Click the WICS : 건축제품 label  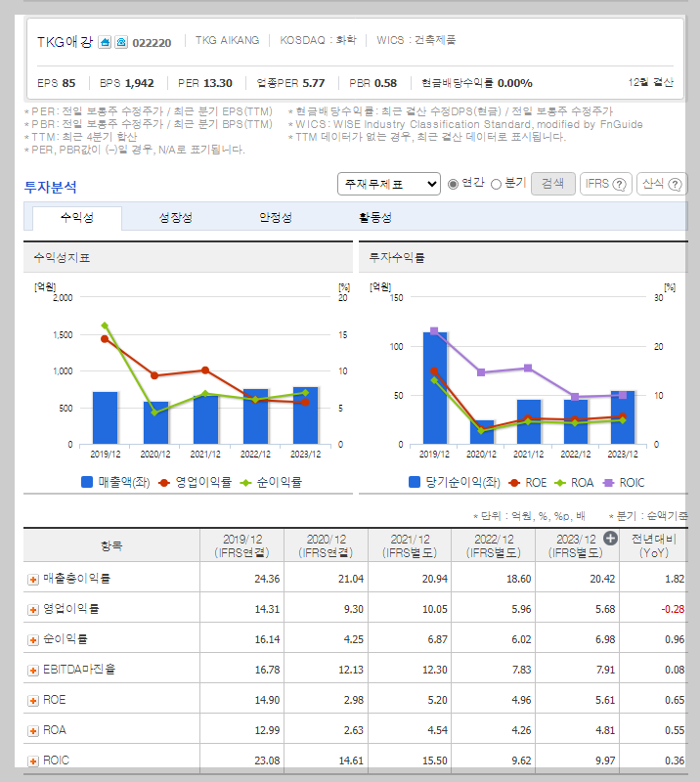416,40
